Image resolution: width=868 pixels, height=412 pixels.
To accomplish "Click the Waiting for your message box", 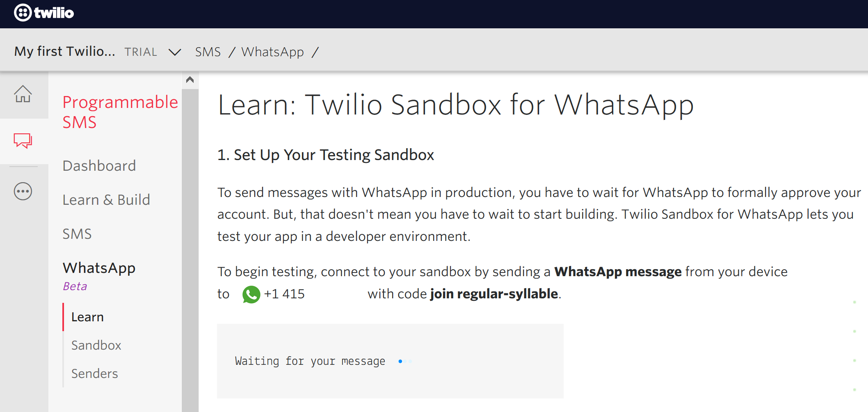I will (390, 361).
